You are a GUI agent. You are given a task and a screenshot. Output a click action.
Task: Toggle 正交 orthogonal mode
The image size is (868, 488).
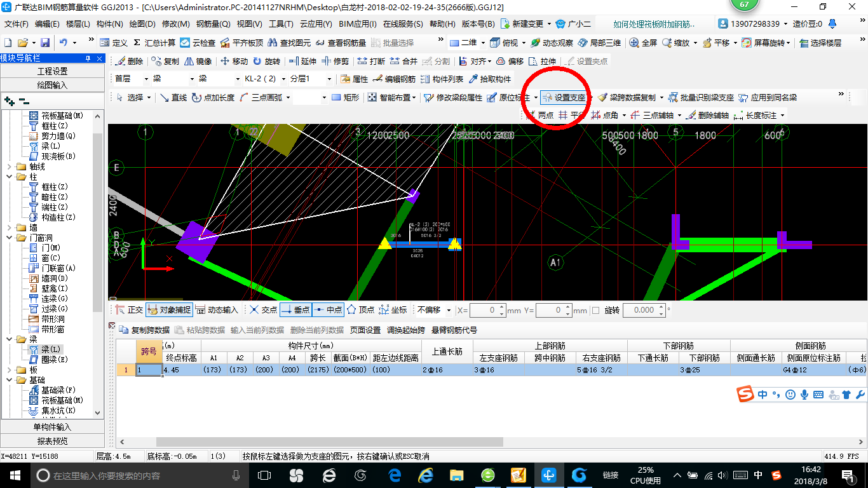pyautogui.click(x=130, y=310)
